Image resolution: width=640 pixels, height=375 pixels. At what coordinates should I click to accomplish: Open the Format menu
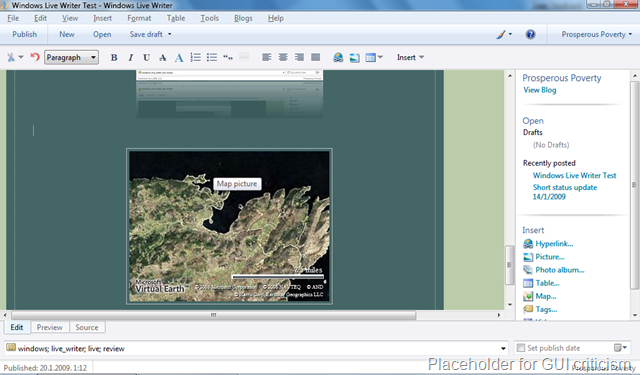[x=139, y=18]
